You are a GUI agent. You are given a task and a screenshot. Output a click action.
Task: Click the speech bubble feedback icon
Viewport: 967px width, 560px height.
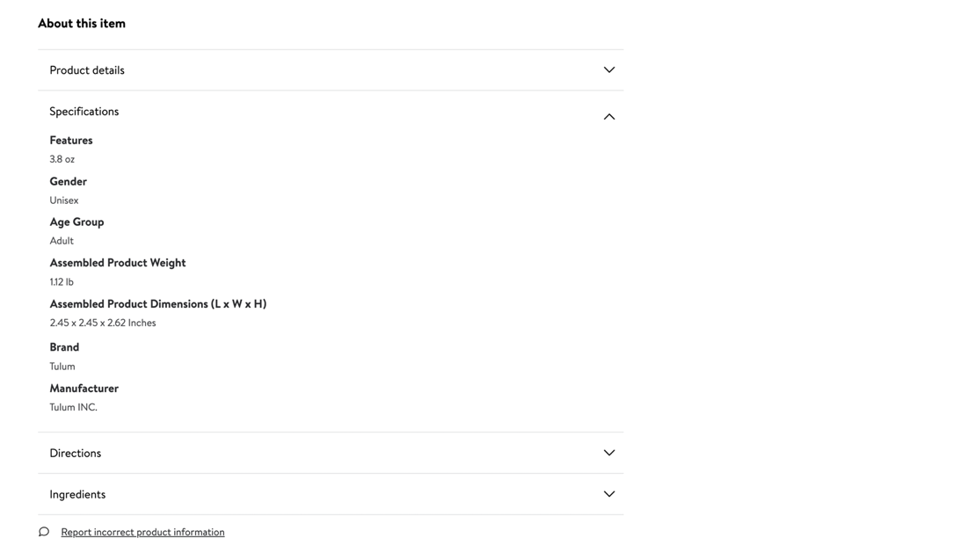(x=44, y=532)
